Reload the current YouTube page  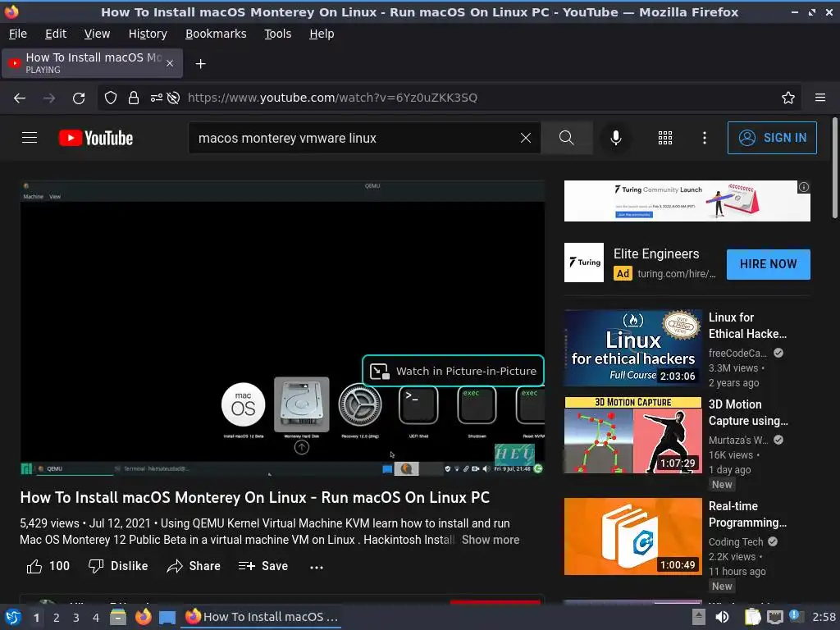pos(79,98)
